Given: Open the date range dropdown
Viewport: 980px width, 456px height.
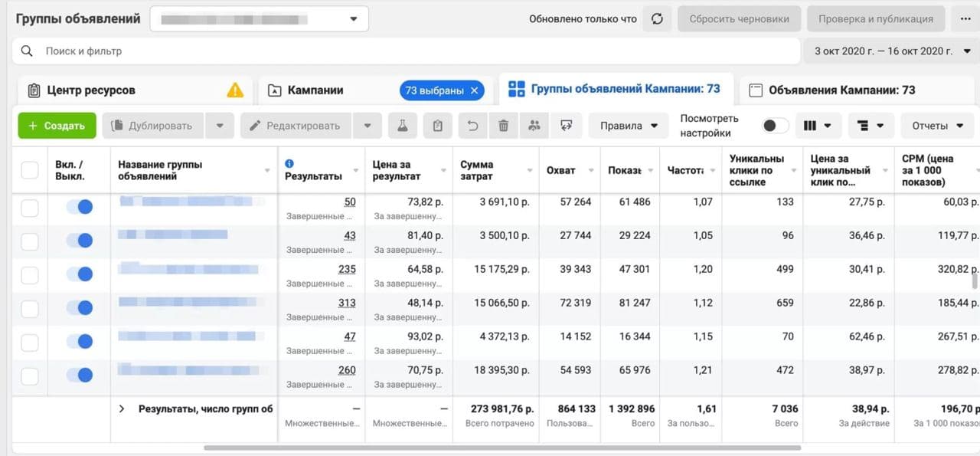Looking at the screenshot, I should point(890,51).
